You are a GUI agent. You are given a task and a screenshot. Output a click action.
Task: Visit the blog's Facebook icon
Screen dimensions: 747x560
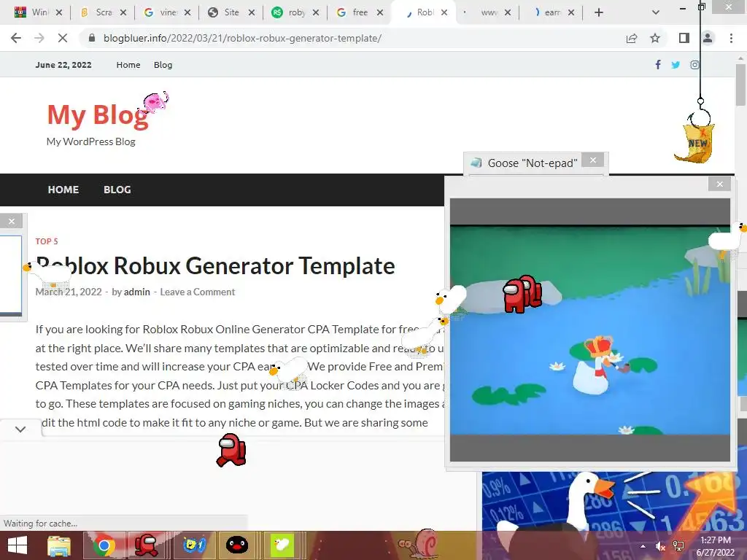pos(658,64)
